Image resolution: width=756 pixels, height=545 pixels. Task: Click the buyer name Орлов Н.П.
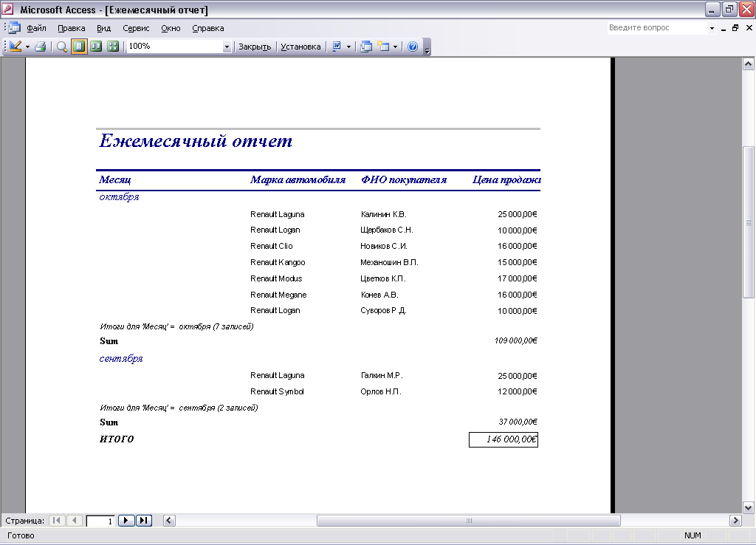[381, 391]
